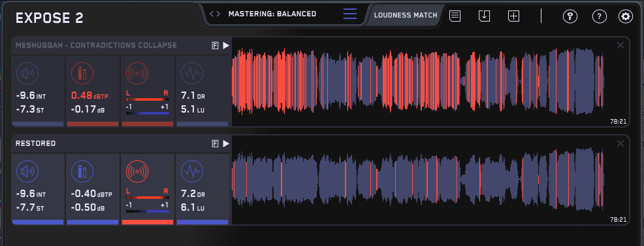The image size is (644, 246).
Task: Toggle the Loudness Match button
Action: click(x=406, y=16)
